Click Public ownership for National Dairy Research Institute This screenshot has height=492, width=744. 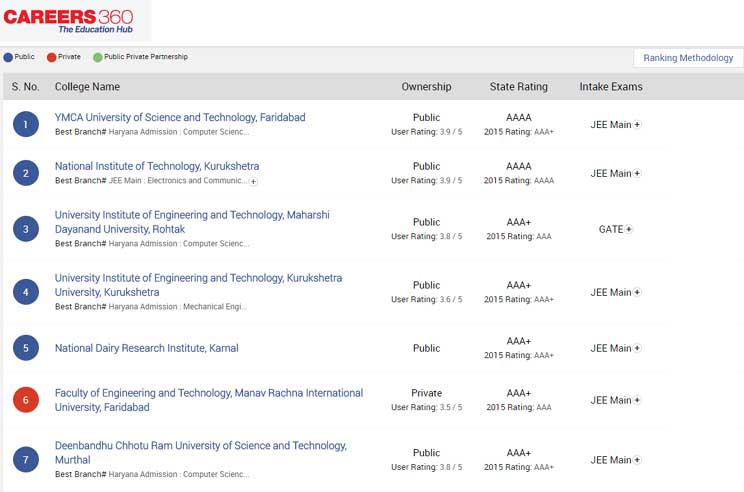[x=427, y=348]
